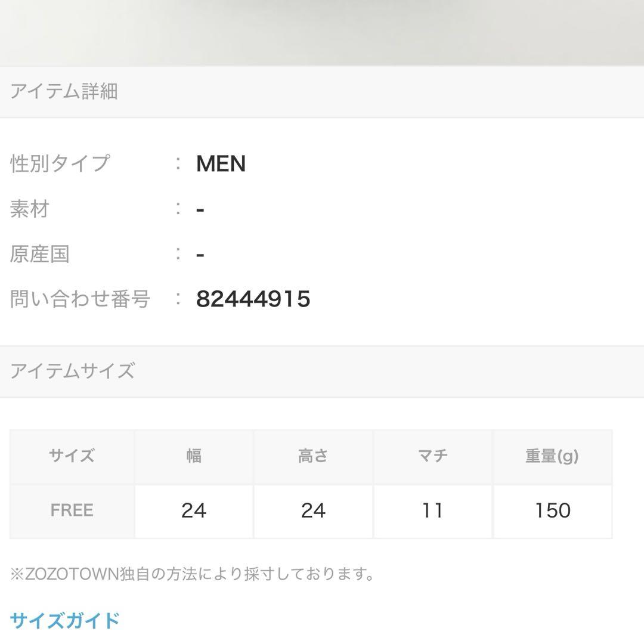Viewport: 644px width, 644px height.
Task: Select the MEN gender type value
Action: [221, 163]
